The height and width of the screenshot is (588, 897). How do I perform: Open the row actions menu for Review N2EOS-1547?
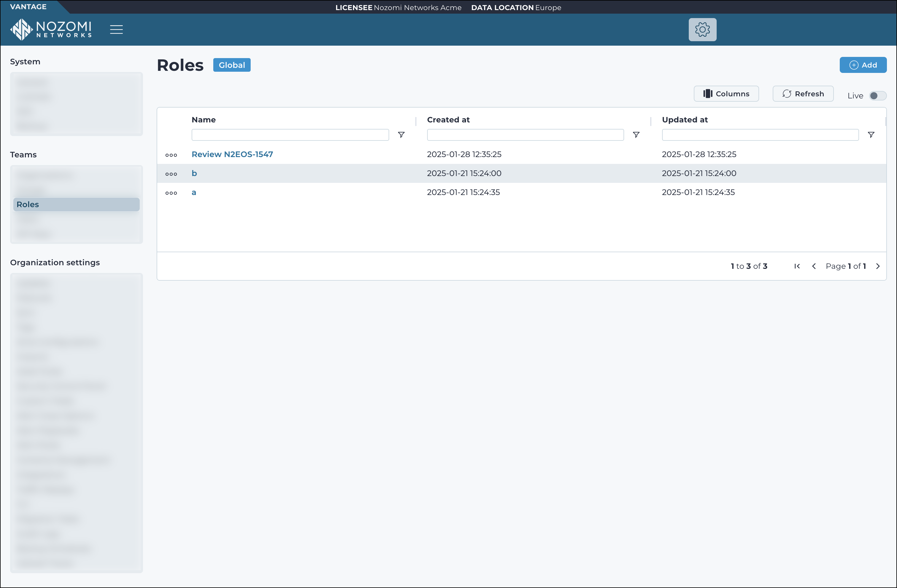tap(171, 154)
